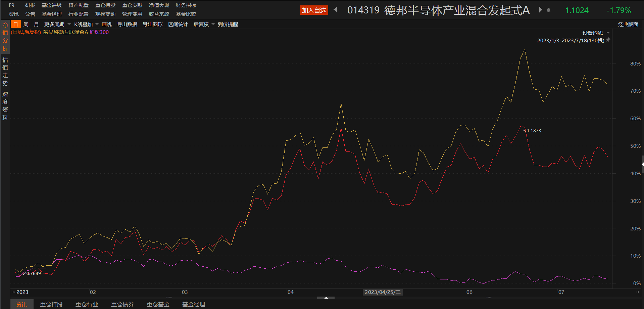Go to next fund with right arrow
The width and height of the screenshot is (644, 309).
pos(540,10)
